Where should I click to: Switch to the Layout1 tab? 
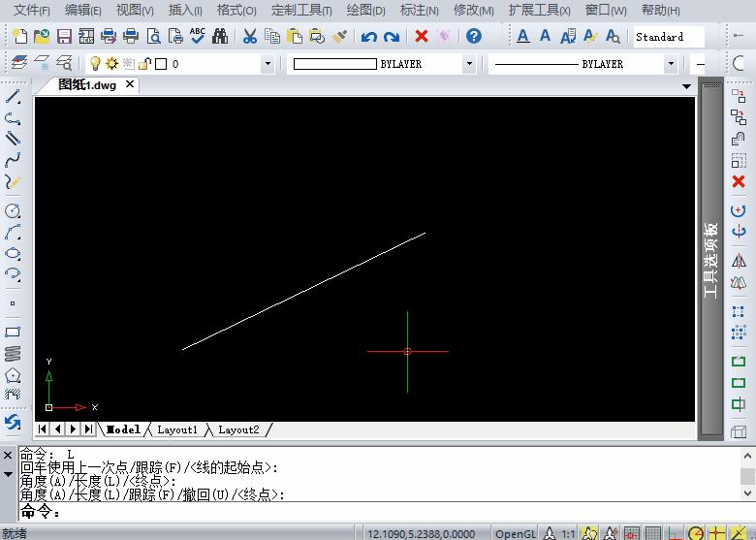[x=177, y=429]
